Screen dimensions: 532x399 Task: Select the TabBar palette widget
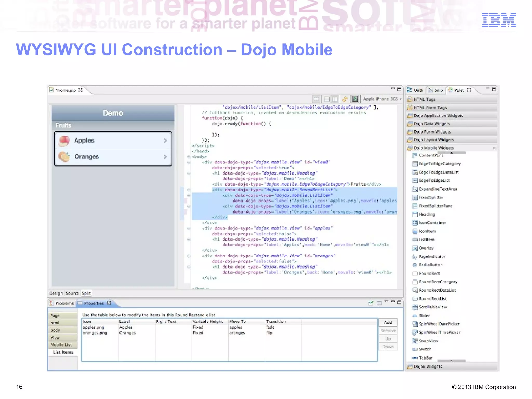[x=422, y=358]
